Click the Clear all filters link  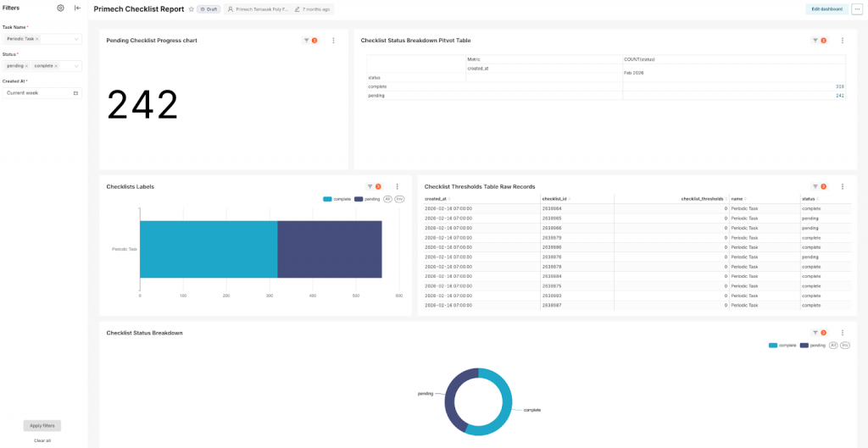coord(42,440)
